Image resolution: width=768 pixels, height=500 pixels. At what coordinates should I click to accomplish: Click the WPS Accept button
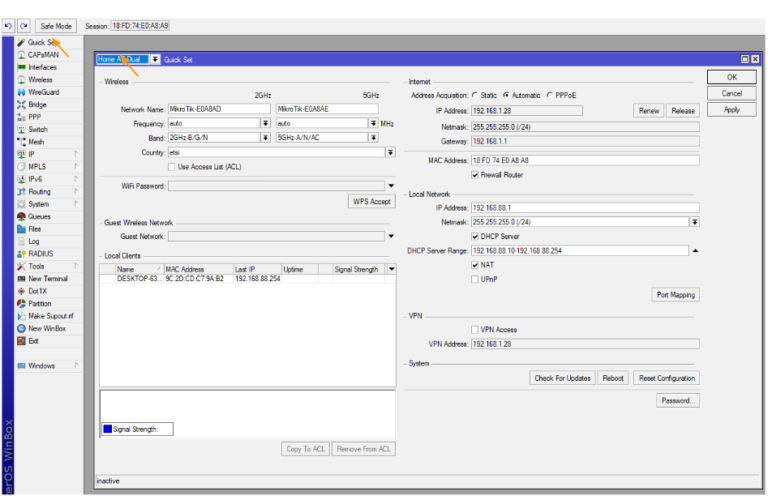click(x=372, y=201)
